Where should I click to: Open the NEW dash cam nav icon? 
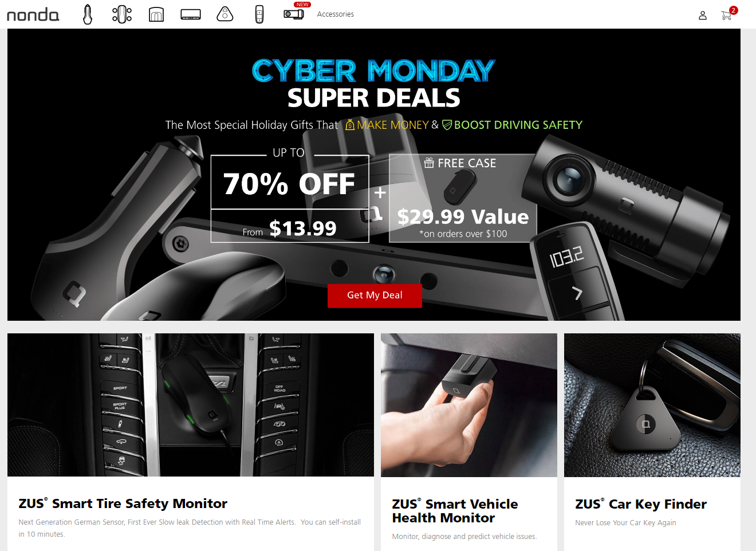(294, 13)
